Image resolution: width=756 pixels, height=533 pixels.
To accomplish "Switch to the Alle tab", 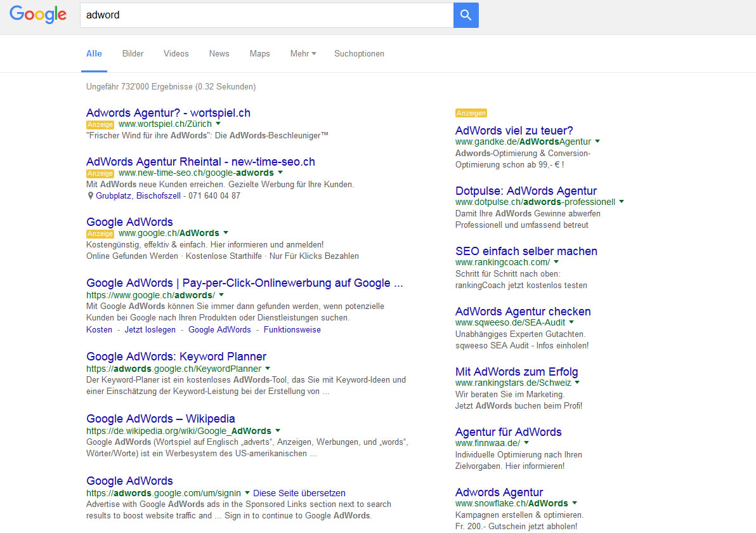I will pos(94,53).
